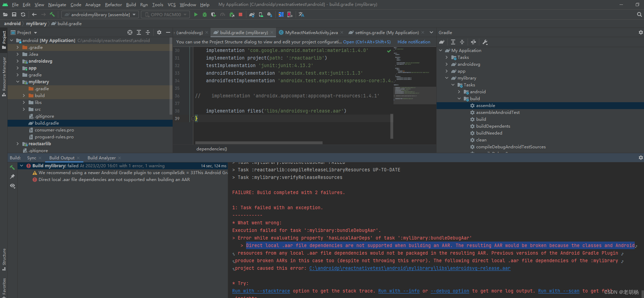Image resolution: width=644 pixels, height=298 pixels.
Task: Click Reload Gradle projects elephant icon in Gradle panel
Action: [442, 42]
